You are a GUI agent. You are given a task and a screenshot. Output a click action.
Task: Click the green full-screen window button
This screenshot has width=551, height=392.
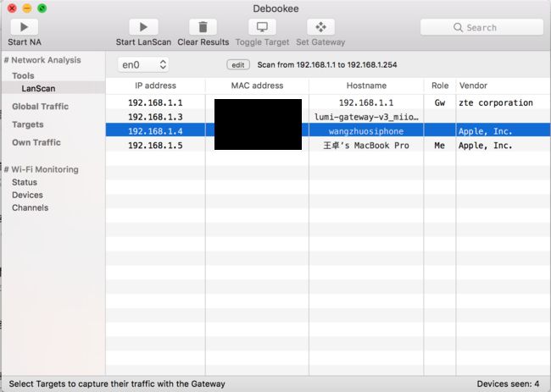42,8
